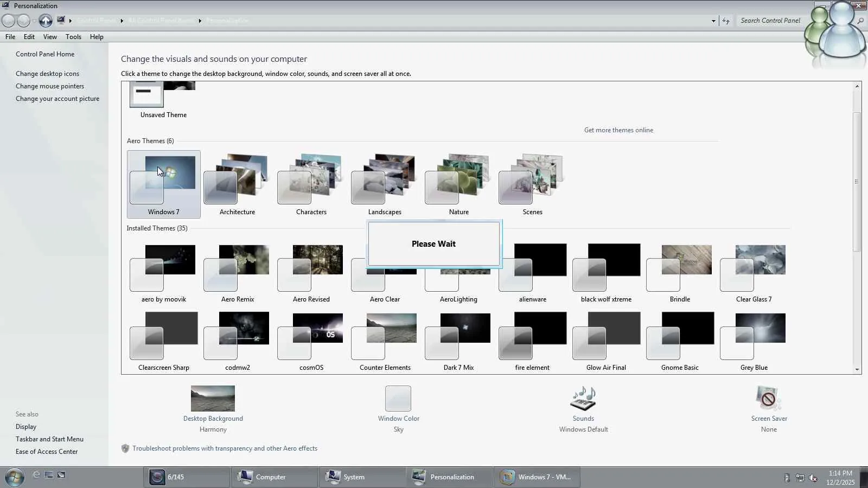Open Troubleshoot problems with transparency link

tap(225, 448)
